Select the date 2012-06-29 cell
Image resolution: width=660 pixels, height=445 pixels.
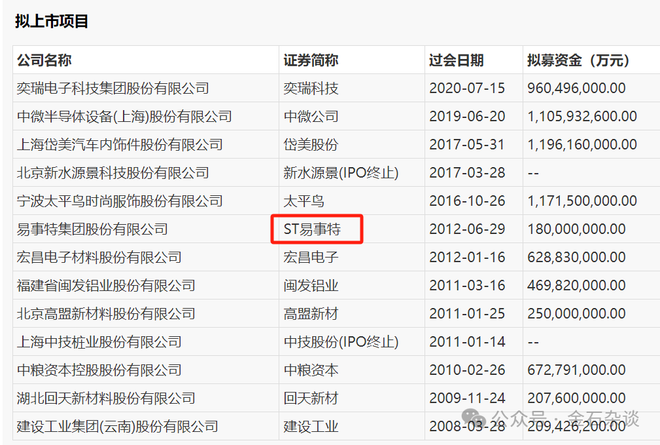465,229
